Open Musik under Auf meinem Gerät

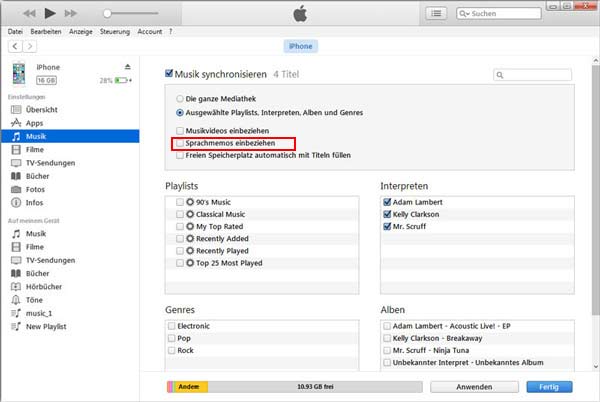click(70, 234)
